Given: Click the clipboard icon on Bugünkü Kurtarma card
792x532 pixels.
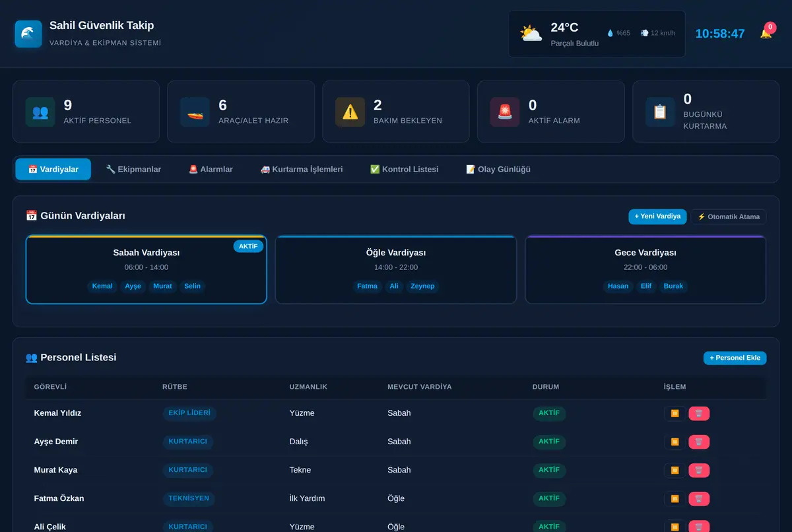Looking at the screenshot, I should [x=660, y=112].
